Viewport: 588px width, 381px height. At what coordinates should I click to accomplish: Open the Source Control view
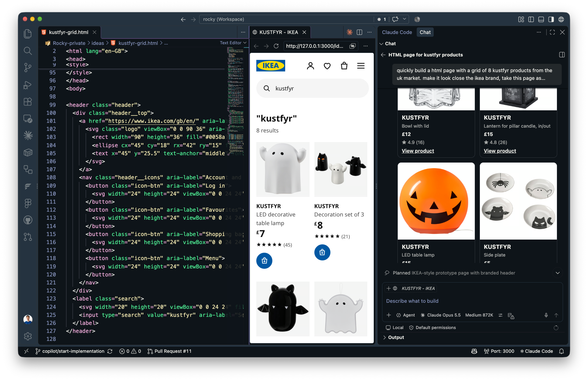pos(28,67)
